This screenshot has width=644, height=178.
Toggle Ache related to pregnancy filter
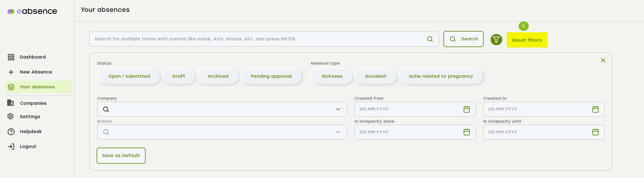pyautogui.click(x=441, y=76)
